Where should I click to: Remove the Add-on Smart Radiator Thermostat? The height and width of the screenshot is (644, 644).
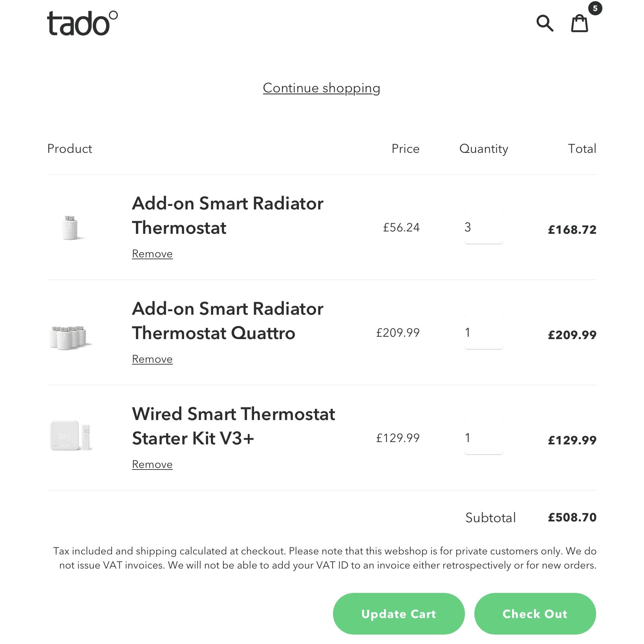pos(152,254)
